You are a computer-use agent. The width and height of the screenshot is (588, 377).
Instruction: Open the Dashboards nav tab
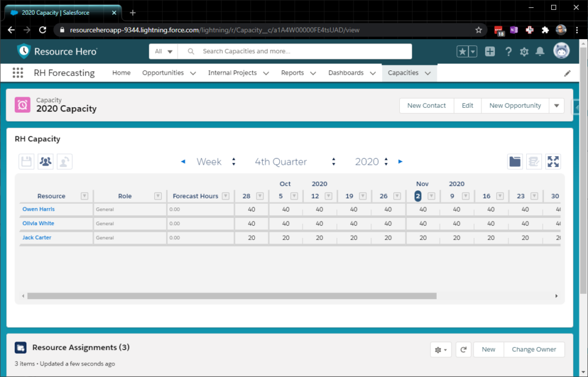click(x=346, y=73)
